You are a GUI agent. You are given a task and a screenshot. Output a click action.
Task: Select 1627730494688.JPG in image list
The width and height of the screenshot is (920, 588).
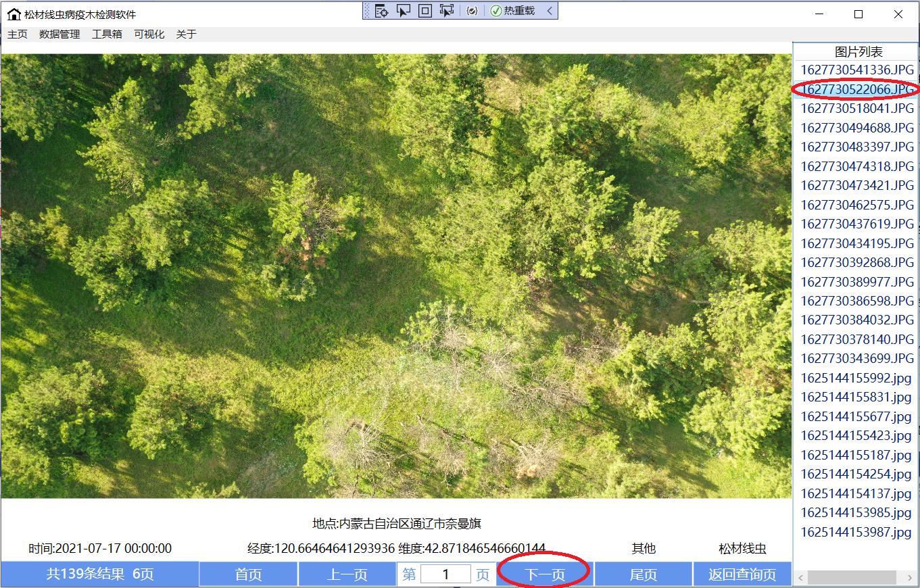coord(856,128)
